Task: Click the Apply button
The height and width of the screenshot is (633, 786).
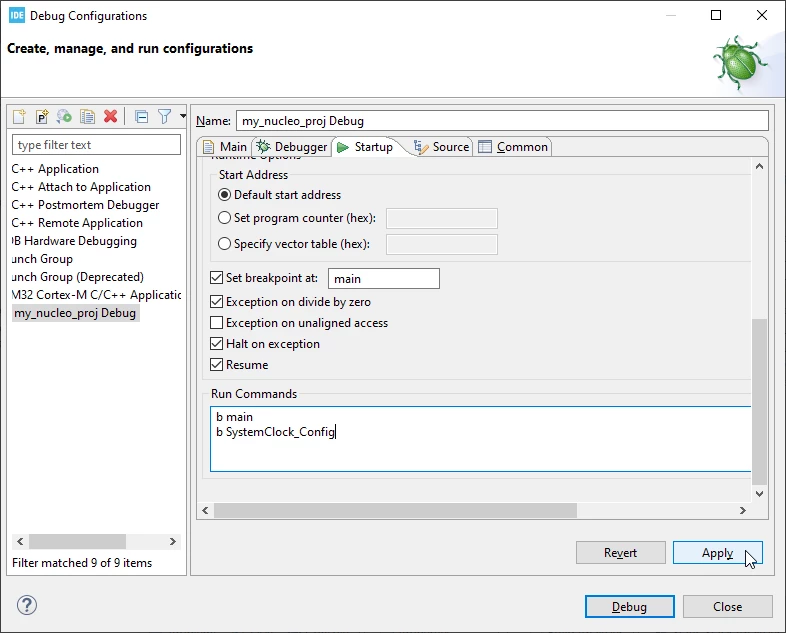Action: [x=717, y=553]
